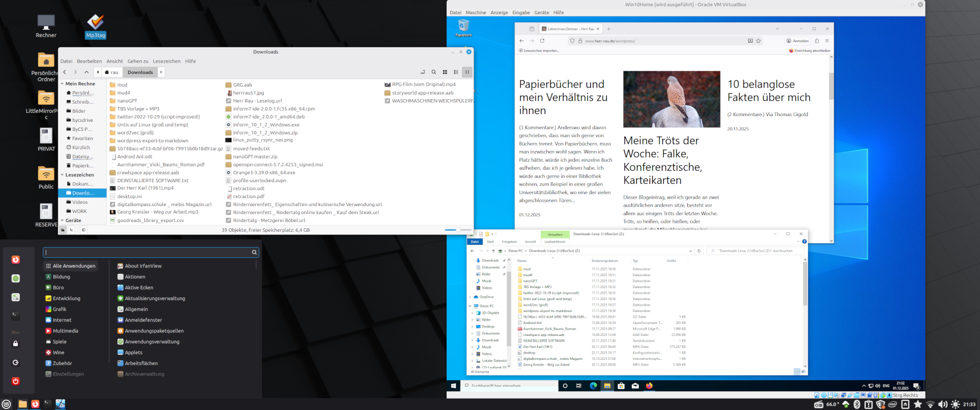
Task: Toggle location entry in the Downloads toolbar
Action: [x=422, y=72]
